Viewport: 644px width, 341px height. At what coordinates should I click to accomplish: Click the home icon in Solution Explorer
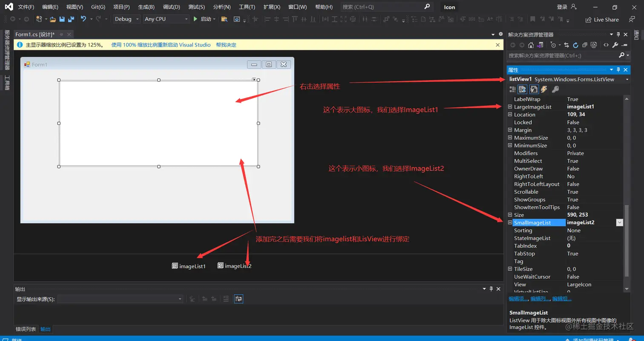pyautogui.click(x=531, y=45)
